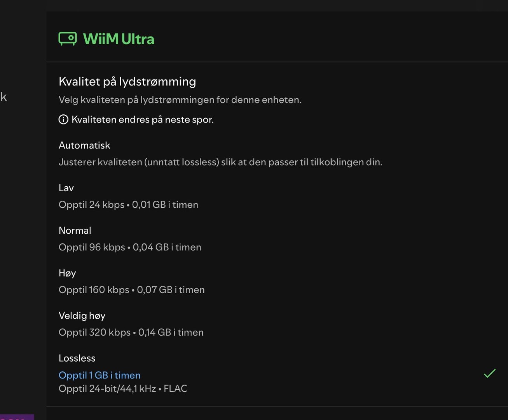Click the "Opptil 320 kbps" description text

pyautogui.click(x=131, y=332)
